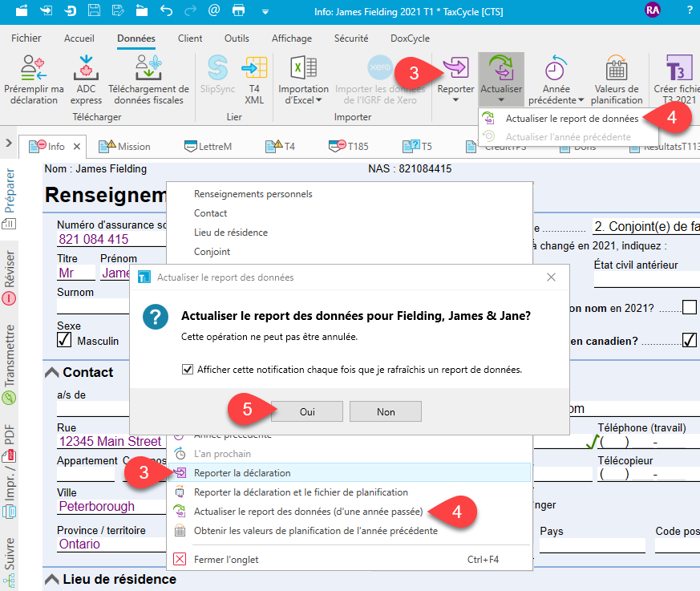700x591 pixels.
Task: Click the redo arrow in title bar
Action: (x=191, y=10)
